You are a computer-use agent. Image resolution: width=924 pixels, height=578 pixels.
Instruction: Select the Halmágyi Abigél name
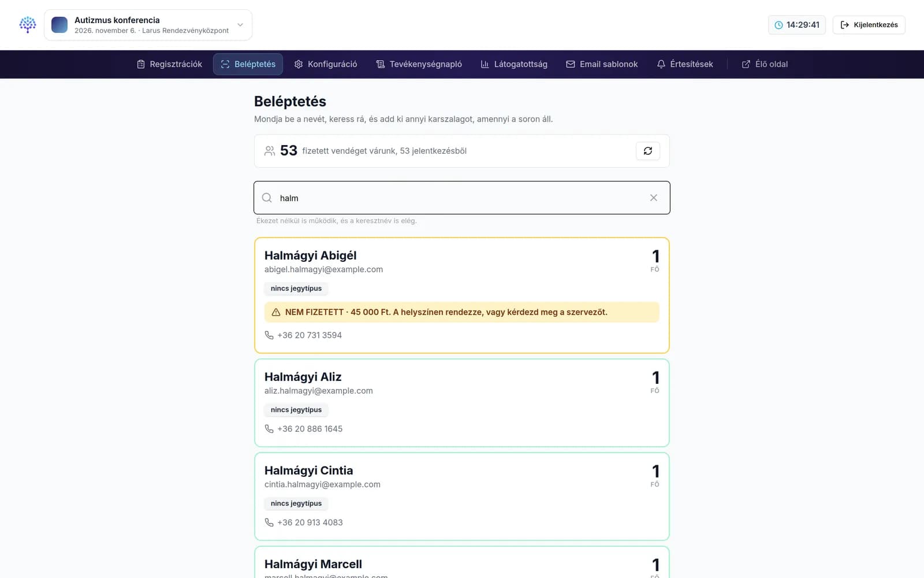310,255
